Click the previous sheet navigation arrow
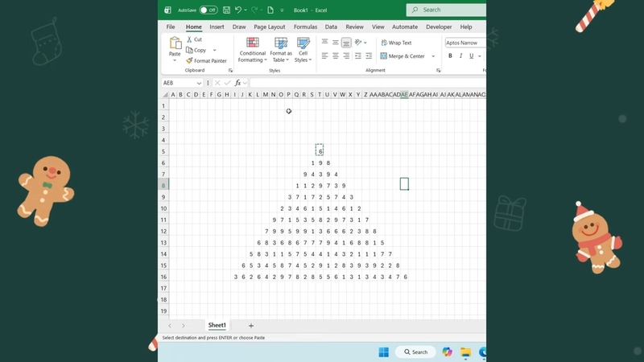This screenshot has width=644, height=362. pos(170,326)
